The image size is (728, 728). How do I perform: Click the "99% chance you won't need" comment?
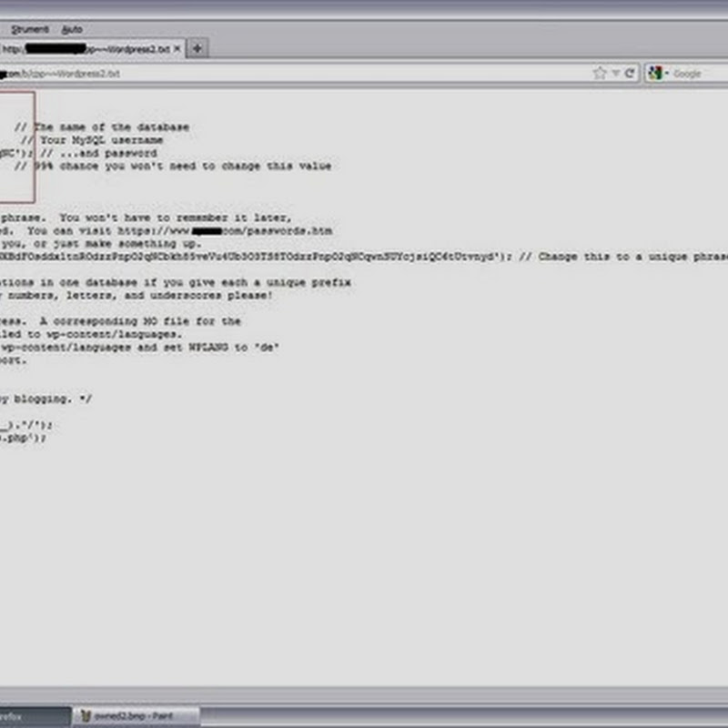click(173, 167)
